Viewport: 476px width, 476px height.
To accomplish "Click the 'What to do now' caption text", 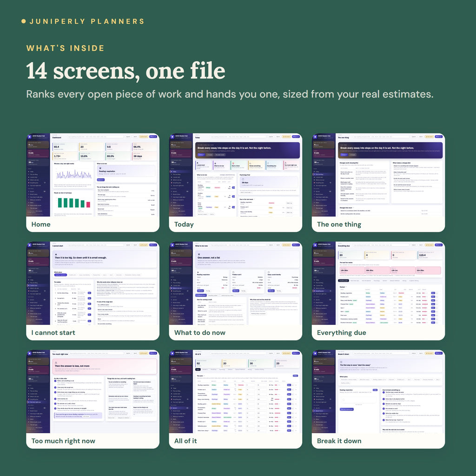I will 200,333.
